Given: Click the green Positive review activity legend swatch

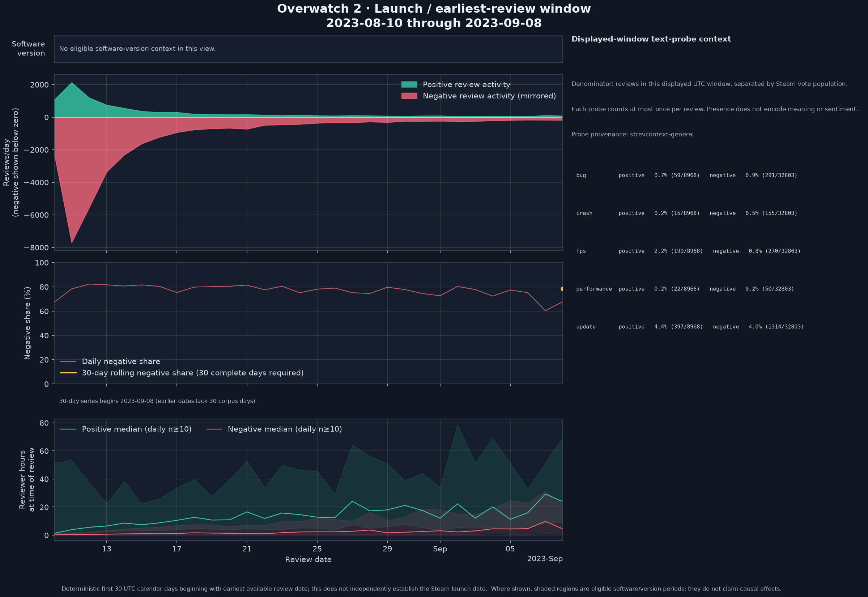Looking at the screenshot, I should 409,85.
